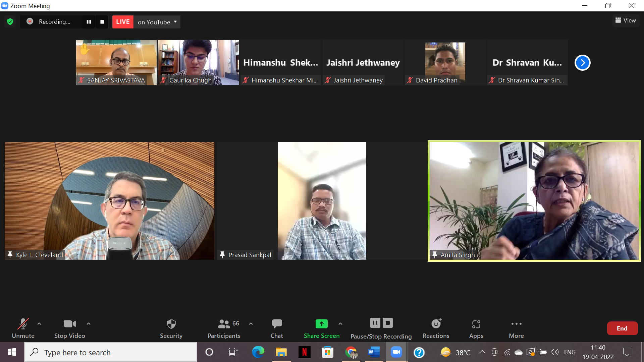The image size is (644, 362).
Task: Click the green Share Screen icon
Action: coord(321,324)
